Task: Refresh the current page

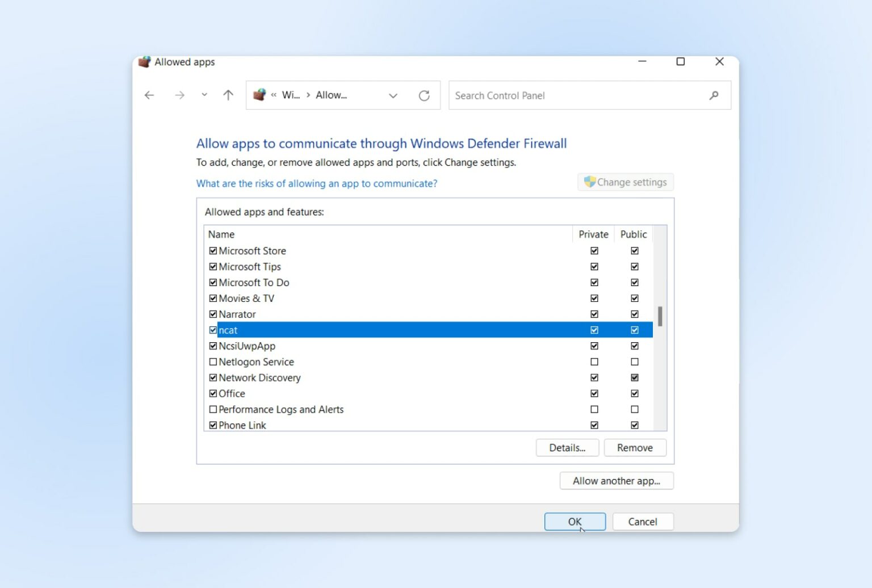Action: [425, 95]
